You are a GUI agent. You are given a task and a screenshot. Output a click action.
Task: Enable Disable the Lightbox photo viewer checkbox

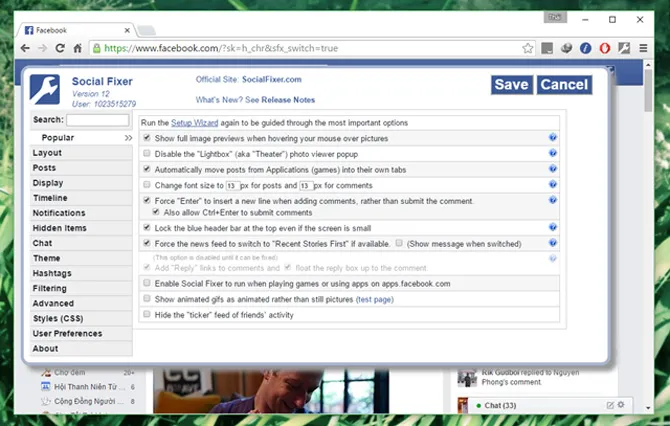point(147,153)
